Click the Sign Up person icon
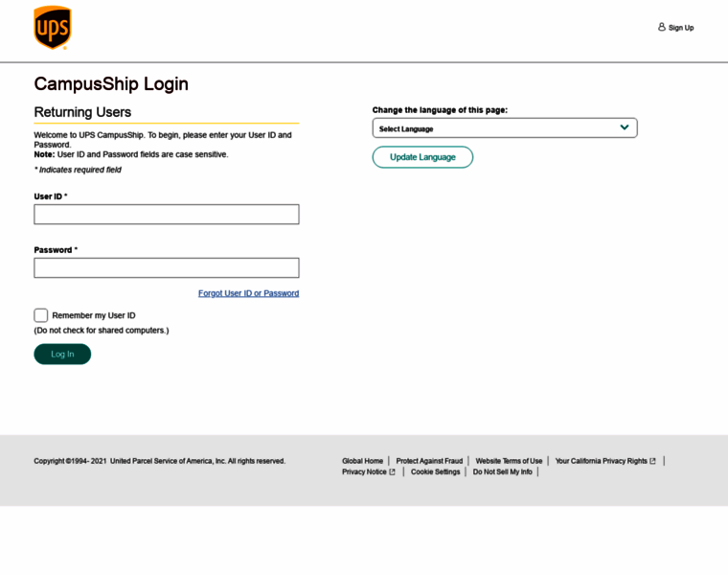The image size is (728, 575). click(662, 28)
